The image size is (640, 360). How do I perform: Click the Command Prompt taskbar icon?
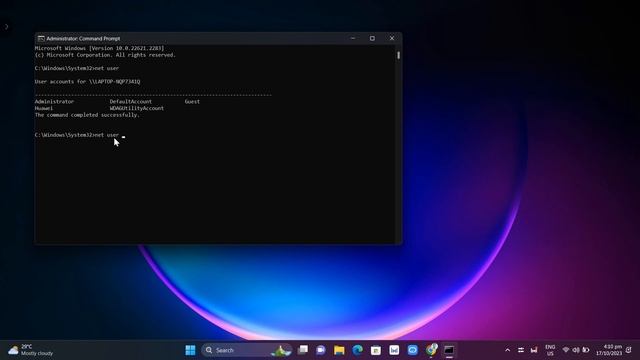tap(449, 350)
